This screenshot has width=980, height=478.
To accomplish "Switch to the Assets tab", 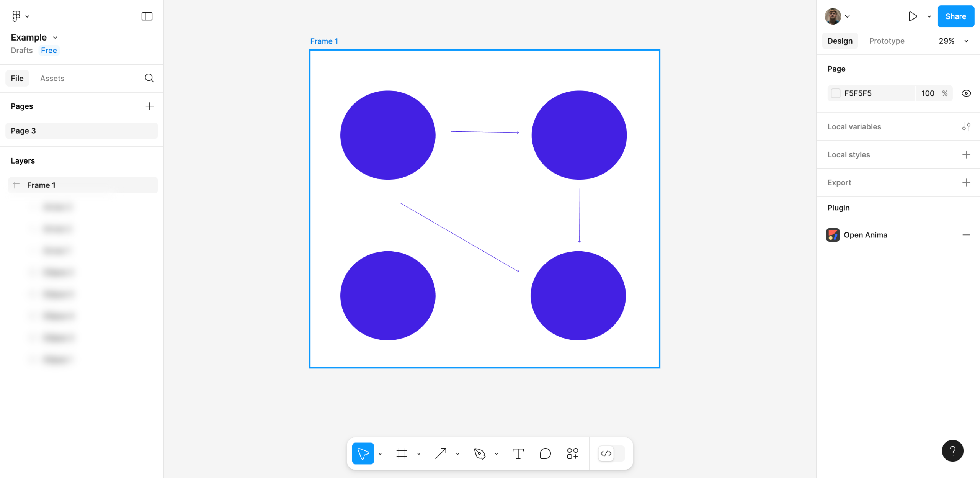I will pyautogui.click(x=52, y=78).
